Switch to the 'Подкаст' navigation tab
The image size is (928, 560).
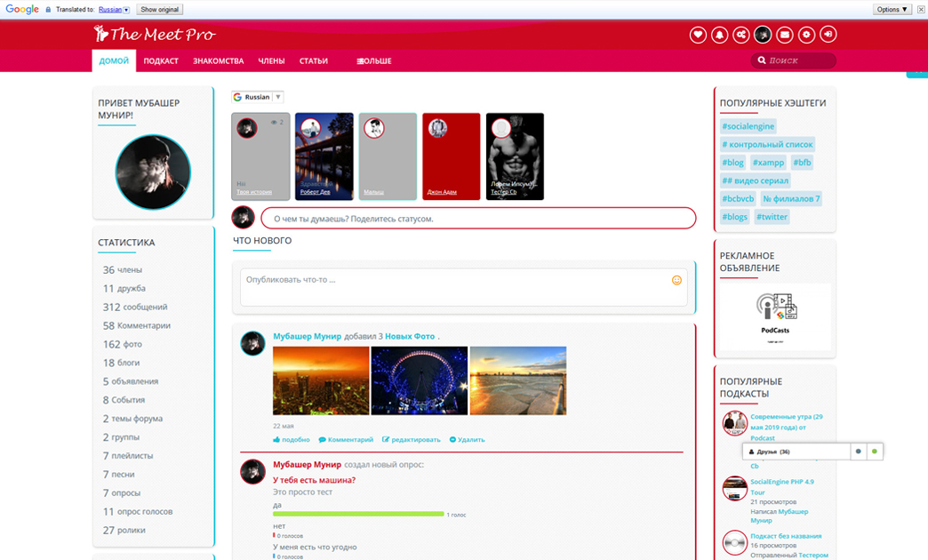pos(161,61)
